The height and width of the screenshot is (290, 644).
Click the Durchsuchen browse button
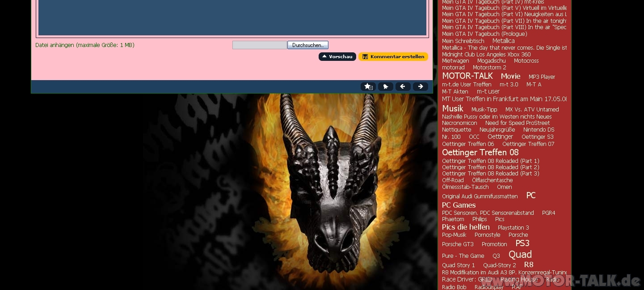(308, 45)
